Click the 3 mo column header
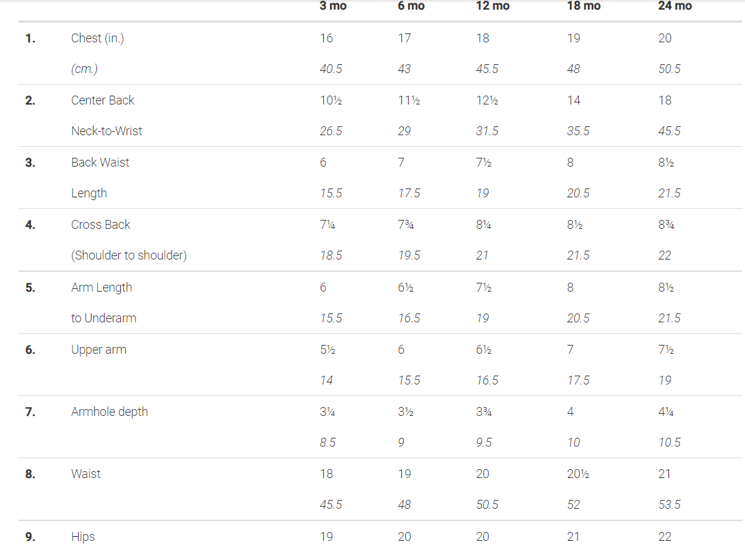This screenshot has width=745, height=560. (x=333, y=6)
